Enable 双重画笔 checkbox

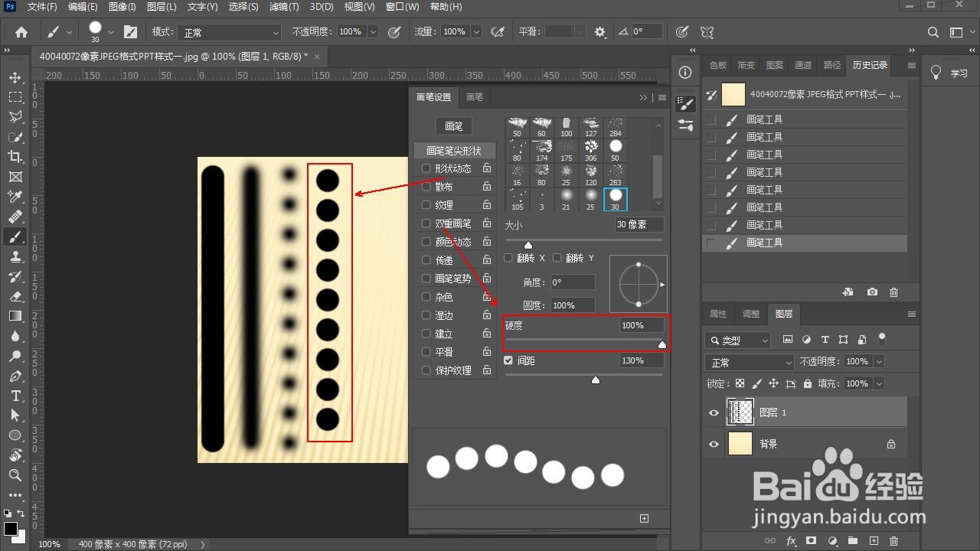tap(426, 223)
